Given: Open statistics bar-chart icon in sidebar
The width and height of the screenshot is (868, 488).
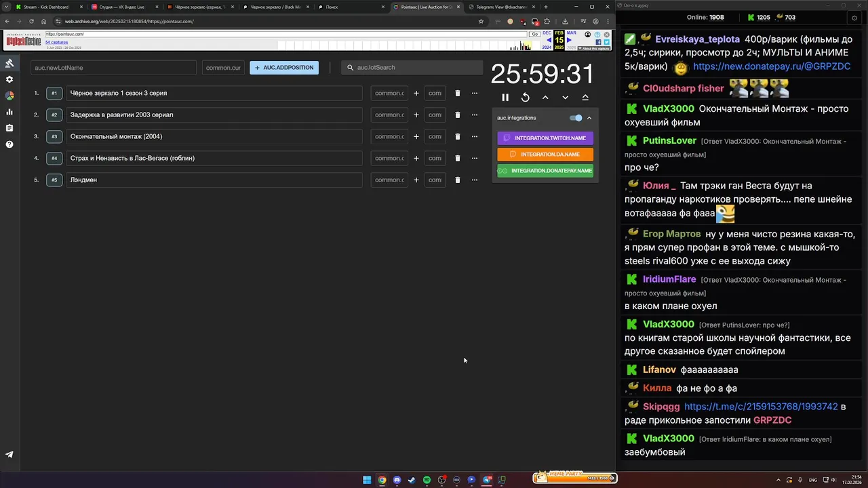Looking at the screenshot, I should 9,112.
